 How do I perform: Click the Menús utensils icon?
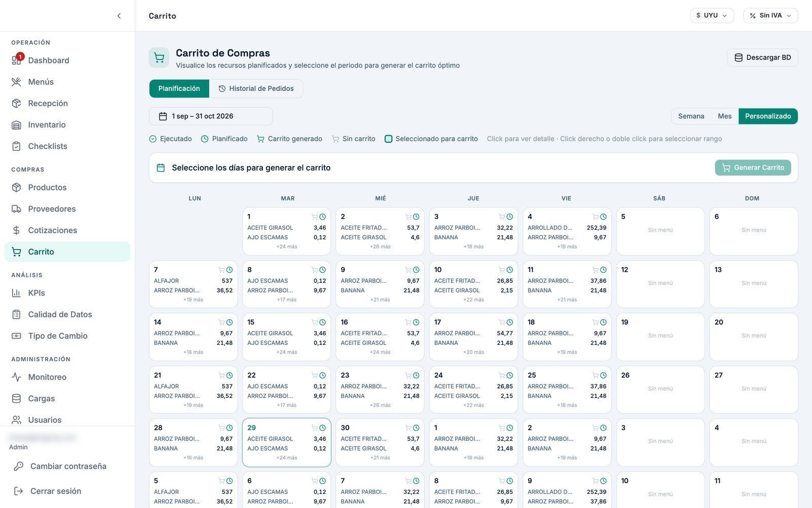(x=17, y=82)
